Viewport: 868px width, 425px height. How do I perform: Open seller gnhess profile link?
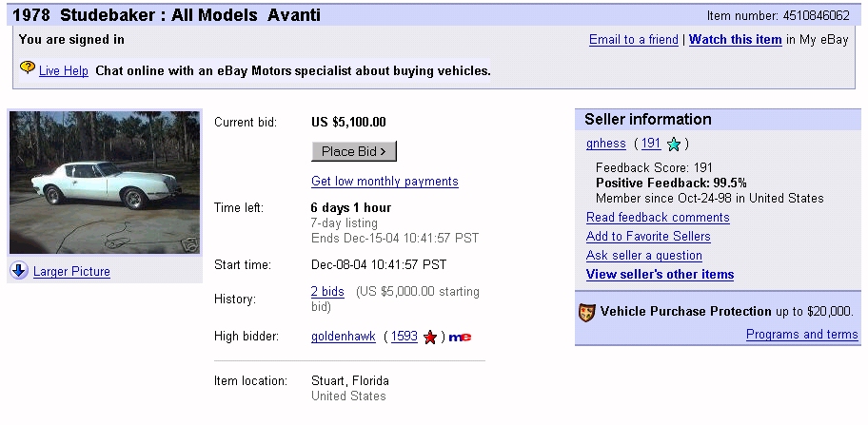pyautogui.click(x=605, y=144)
